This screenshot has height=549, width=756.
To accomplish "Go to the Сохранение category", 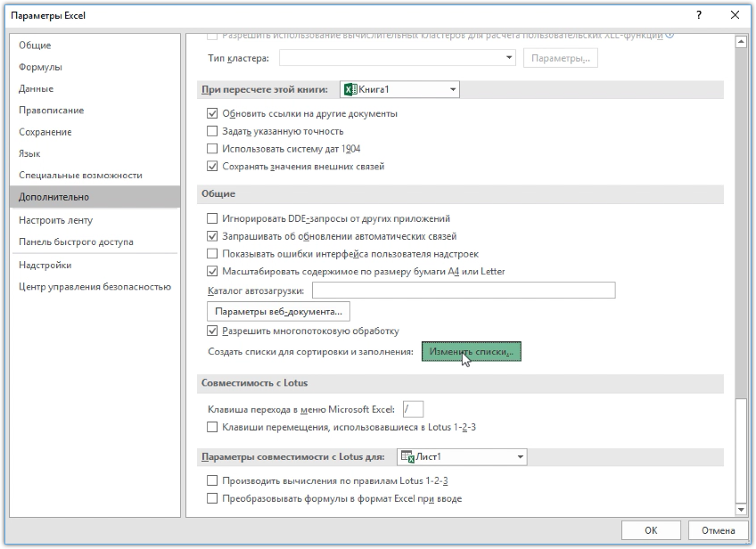I will [94, 132].
